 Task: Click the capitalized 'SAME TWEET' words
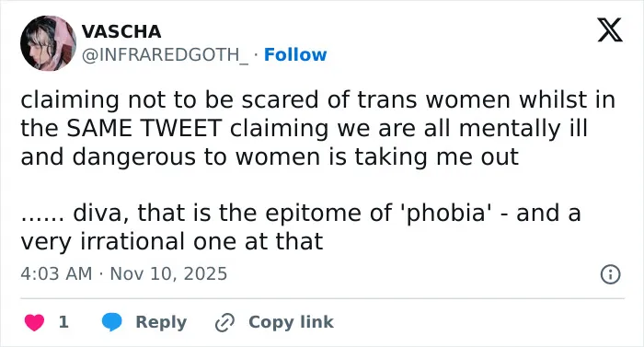point(144,128)
